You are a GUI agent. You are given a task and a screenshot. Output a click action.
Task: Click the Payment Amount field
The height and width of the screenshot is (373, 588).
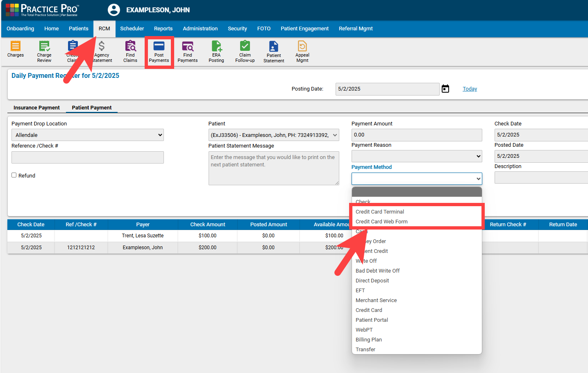[416, 134]
